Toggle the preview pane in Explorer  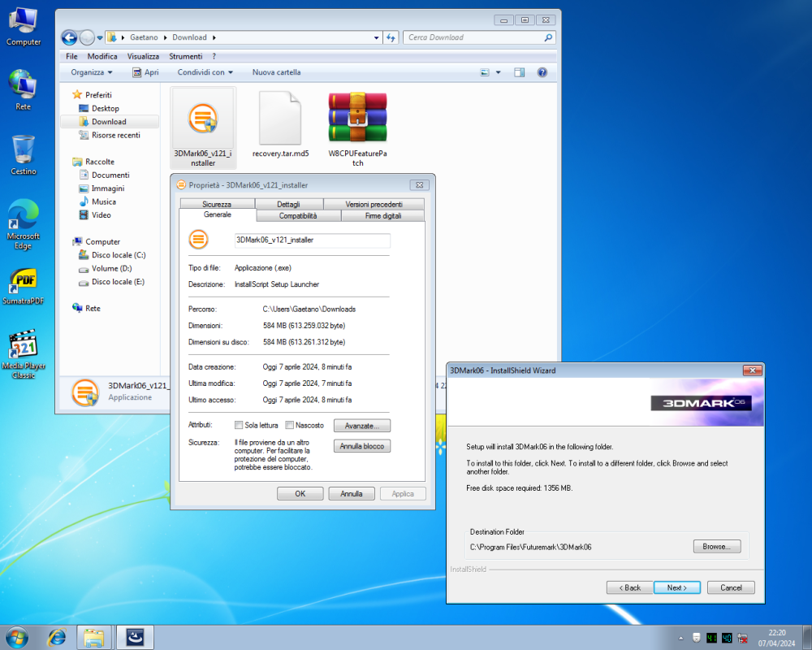(x=519, y=72)
